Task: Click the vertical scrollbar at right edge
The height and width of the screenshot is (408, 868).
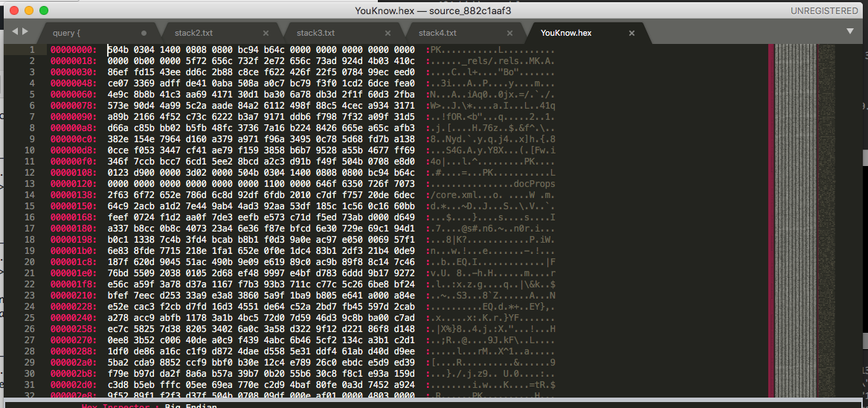Action: [x=863, y=156]
